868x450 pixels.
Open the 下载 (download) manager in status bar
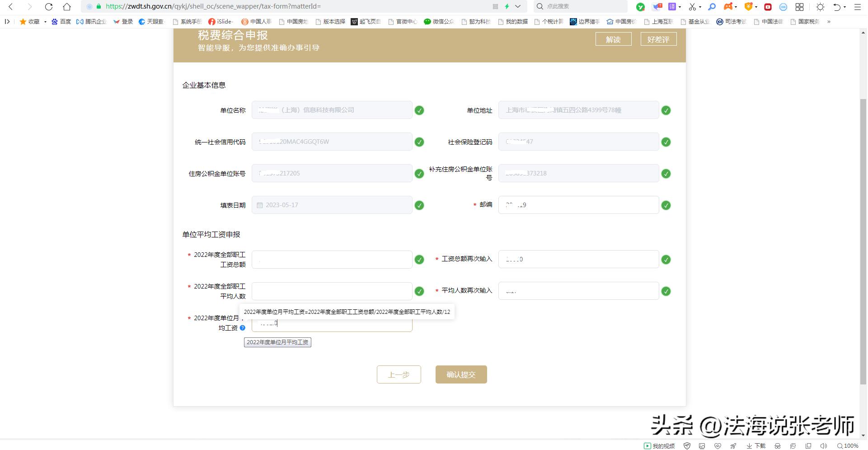point(755,445)
